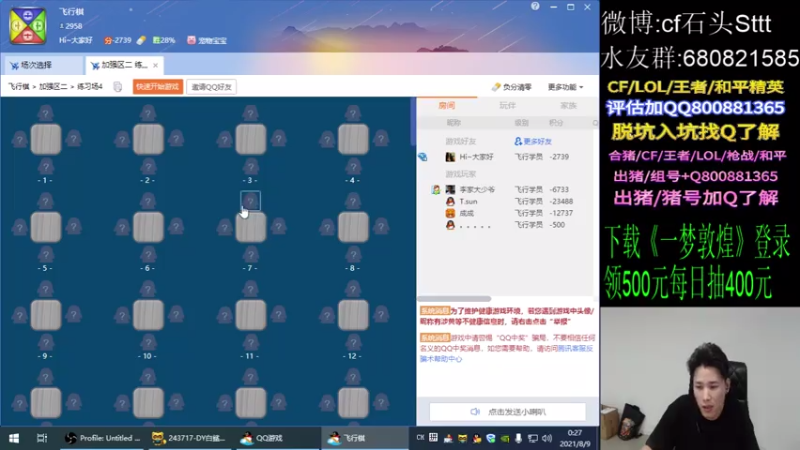Sit at the right seat of table 6

pos(176,226)
